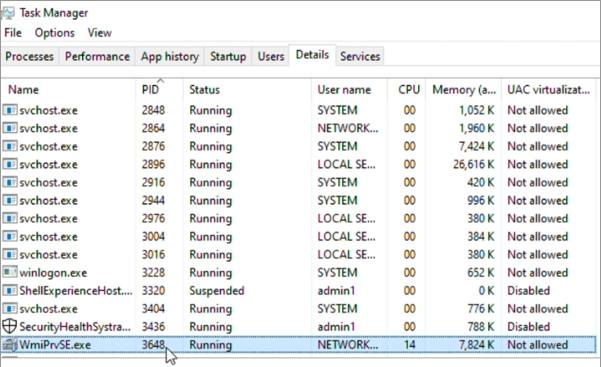Click icon of svchost.exe PID 3004

pyautogui.click(x=10, y=236)
